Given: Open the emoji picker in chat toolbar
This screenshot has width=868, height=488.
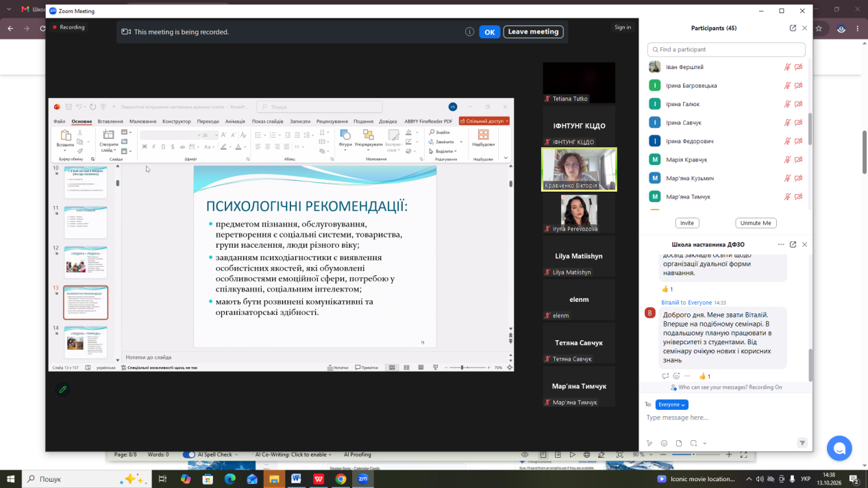Looking at the screenshot, I should 664,443.
